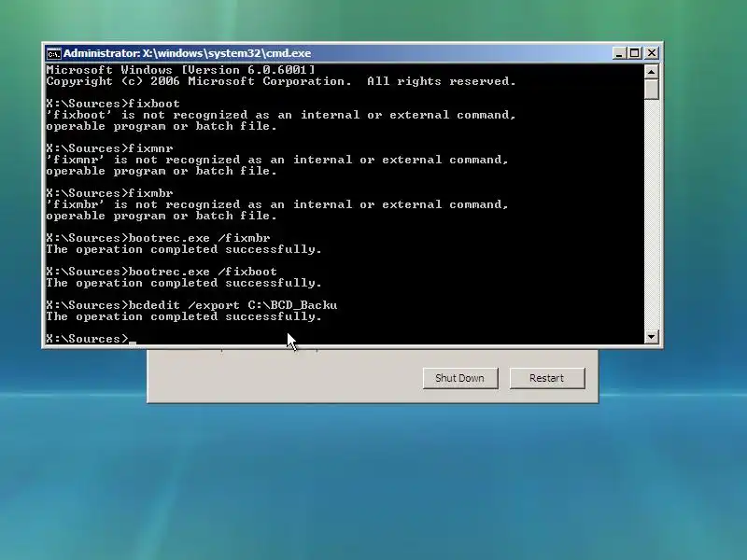The height and width of the screenshot is (560, 747).
Task: Click the 'X:\Sources>fixmnr' command line
Action: click(x=109, y=148)
